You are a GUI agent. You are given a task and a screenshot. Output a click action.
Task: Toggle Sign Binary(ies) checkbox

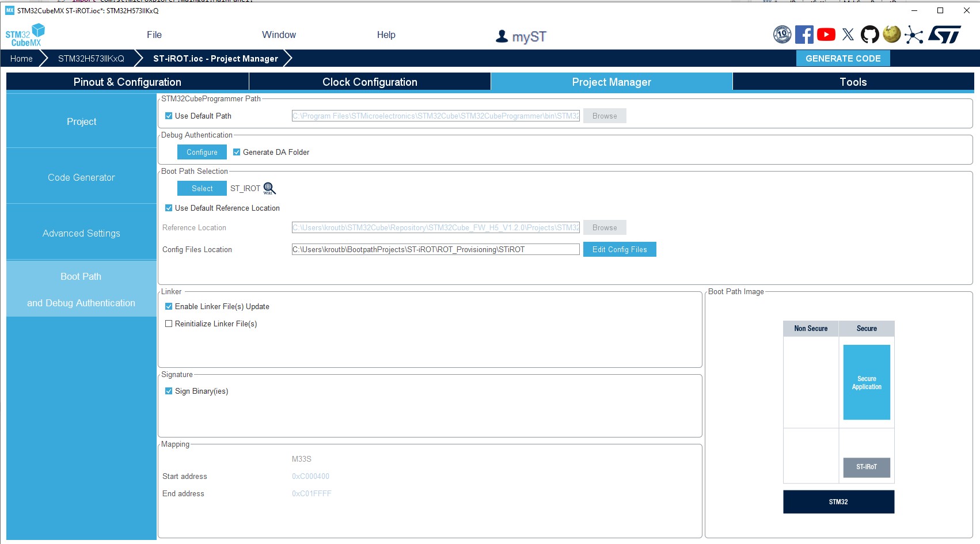point(169,391)
